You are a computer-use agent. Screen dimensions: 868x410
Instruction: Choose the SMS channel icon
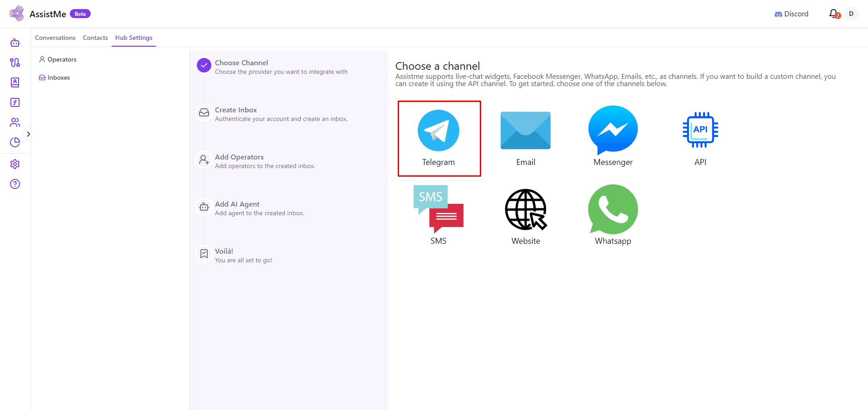coord(439,209)
